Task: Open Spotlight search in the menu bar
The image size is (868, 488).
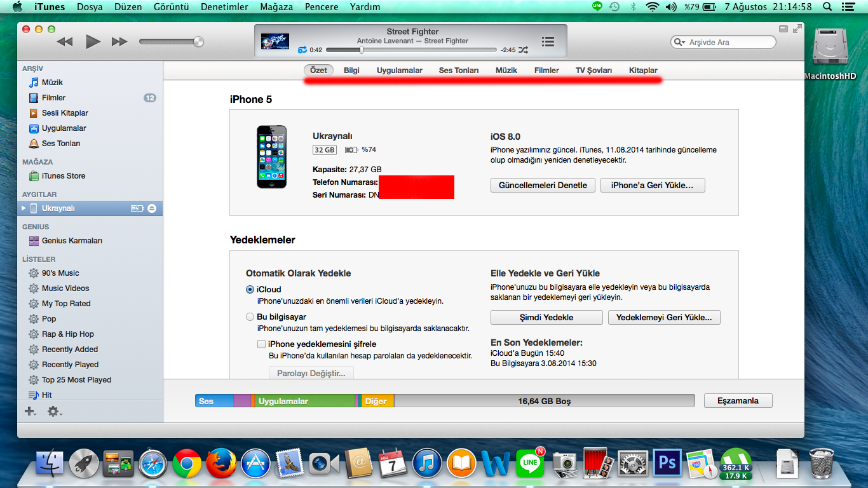Action: [x=827, y=7]
